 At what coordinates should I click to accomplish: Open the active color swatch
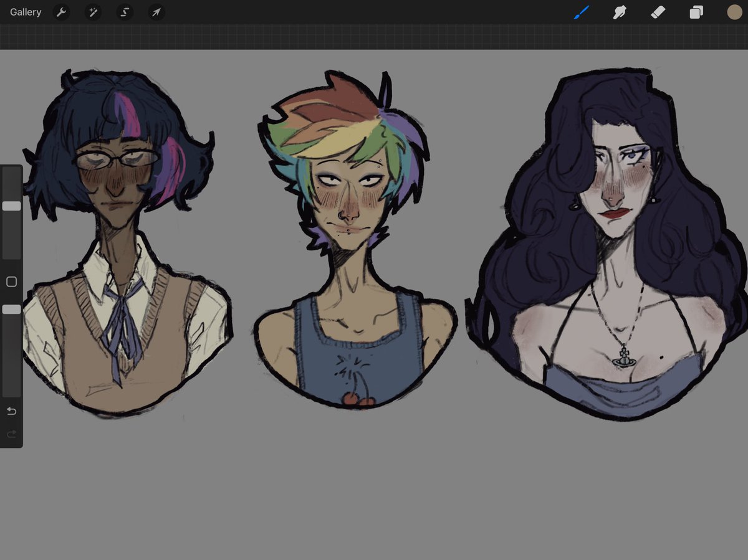[734, 12]
